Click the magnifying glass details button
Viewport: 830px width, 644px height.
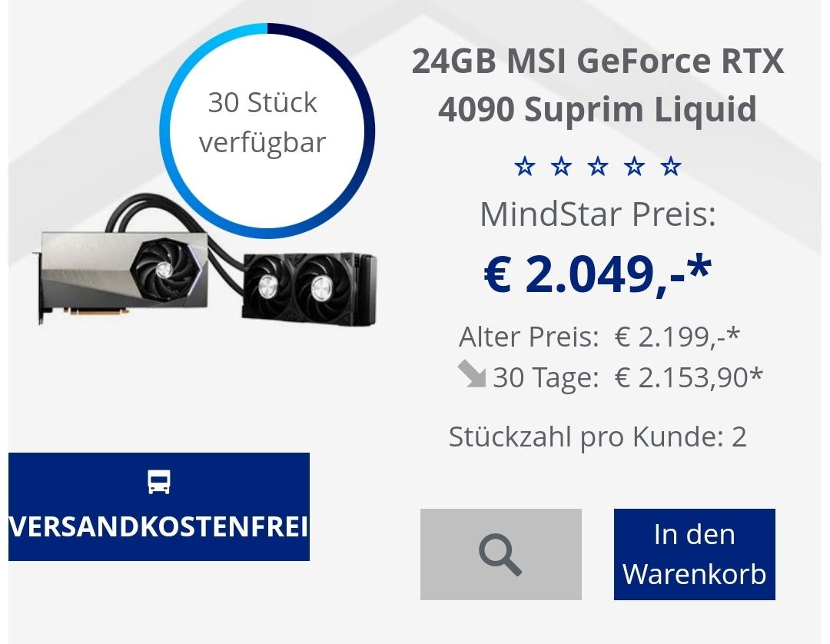[x=501, y=554]
